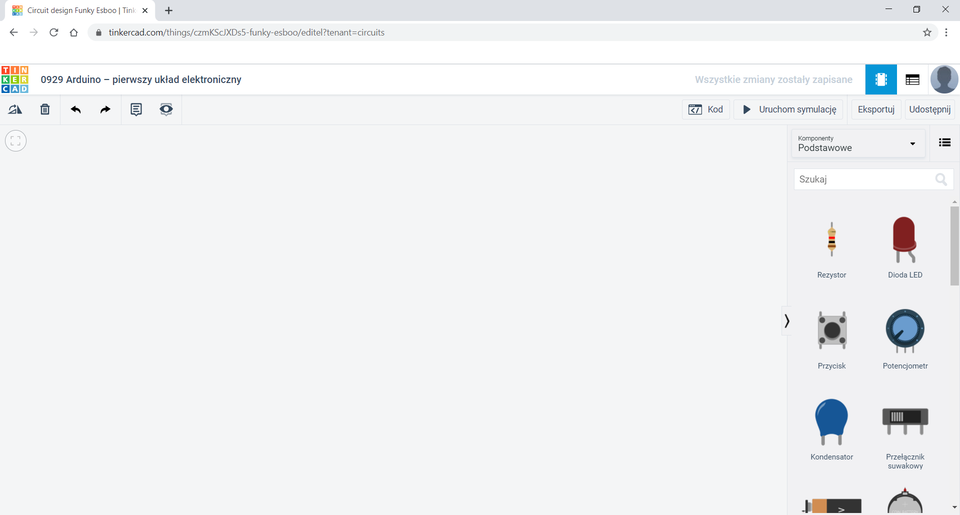
Task: Start simulation with Uruchom symulację
Action: pos(788,109)
